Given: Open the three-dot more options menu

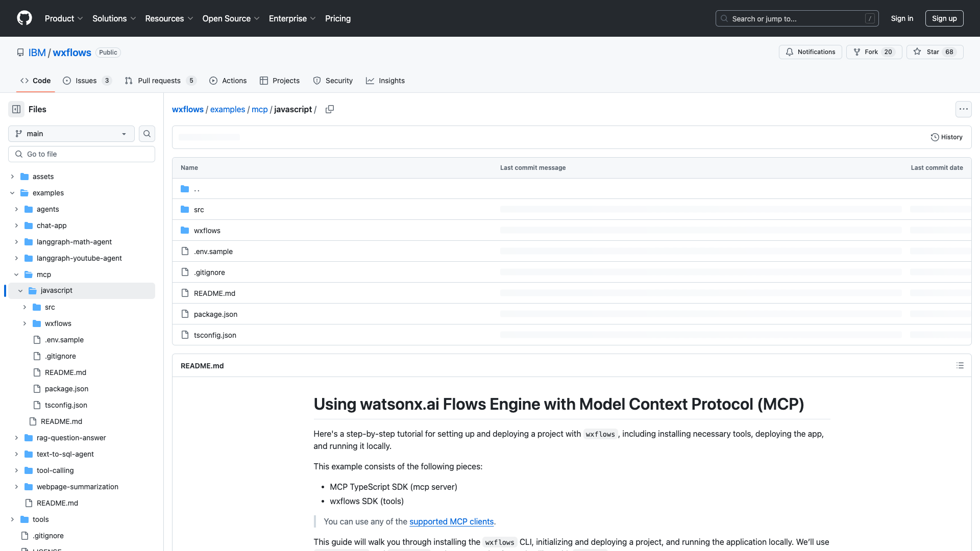Looking at the screenshot, I should click(x=963, y=109).
